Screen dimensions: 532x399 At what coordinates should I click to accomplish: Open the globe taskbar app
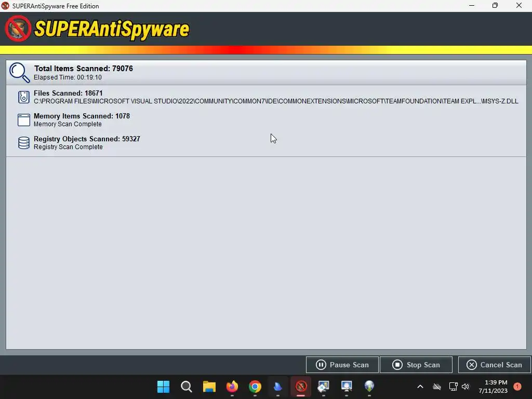coord(369,387)
